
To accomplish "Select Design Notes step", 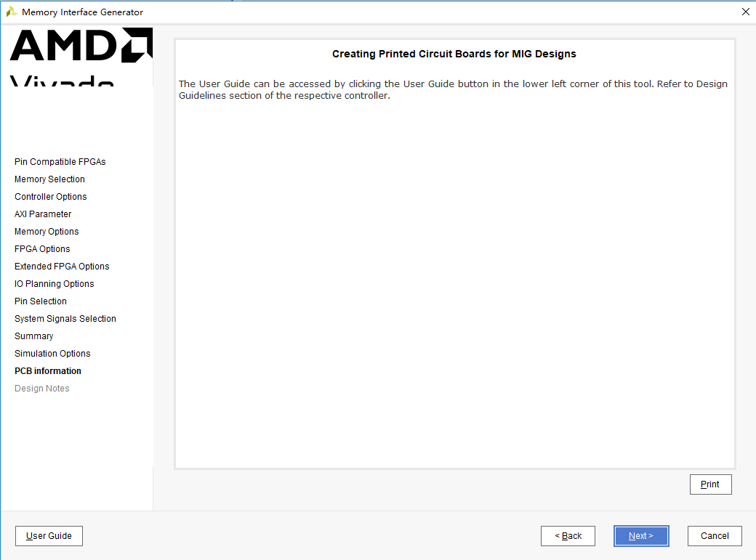I will (x=42, y=389).
